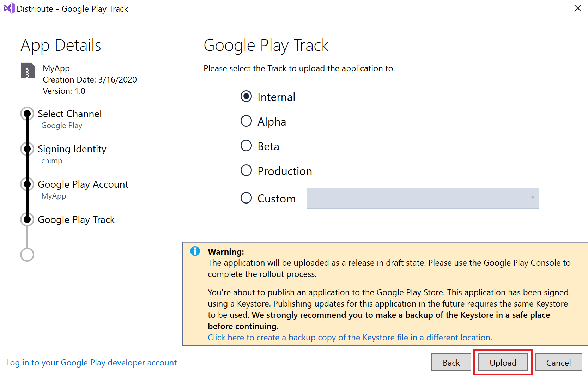
Task: Click the blue info icon in warning
Action: (x=195, y=251)
